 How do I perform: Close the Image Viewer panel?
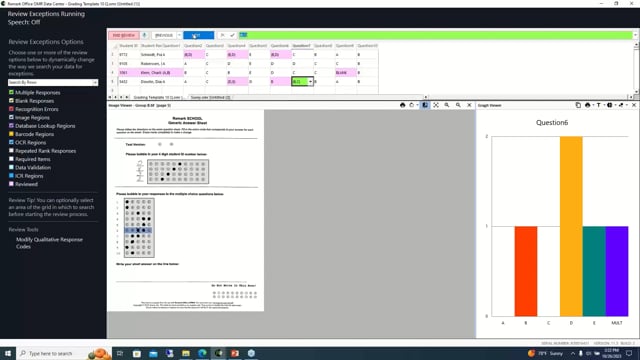(x=469, y=105)
